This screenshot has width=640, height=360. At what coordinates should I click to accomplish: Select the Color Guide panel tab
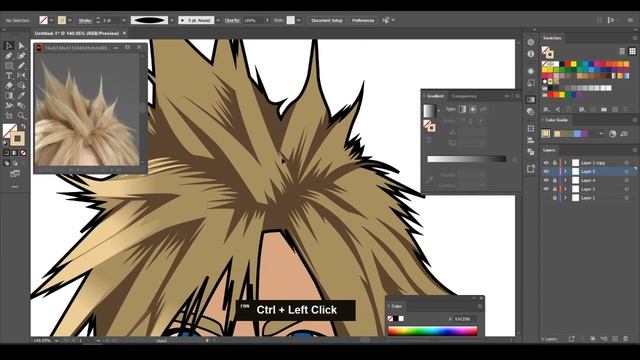pos(557,120)
